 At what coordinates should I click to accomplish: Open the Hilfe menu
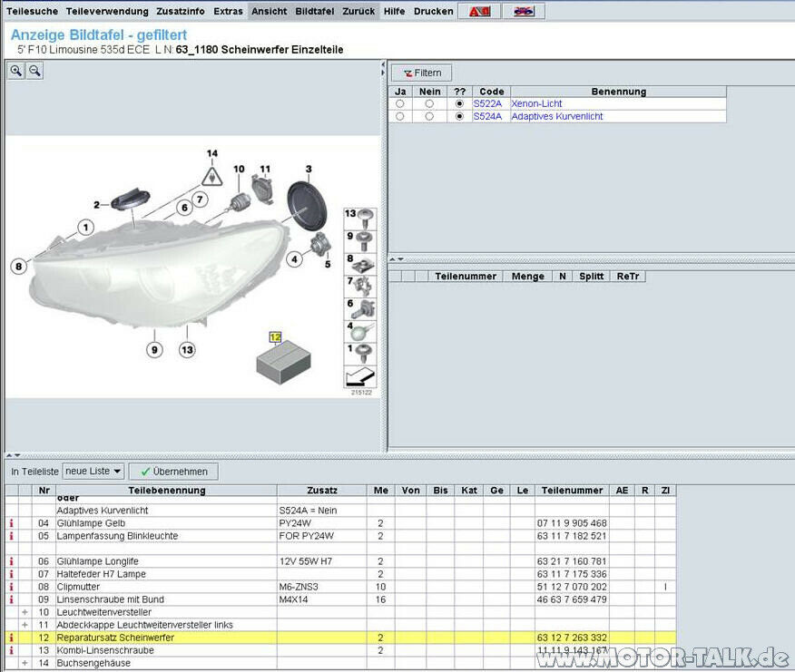point(394,11)
